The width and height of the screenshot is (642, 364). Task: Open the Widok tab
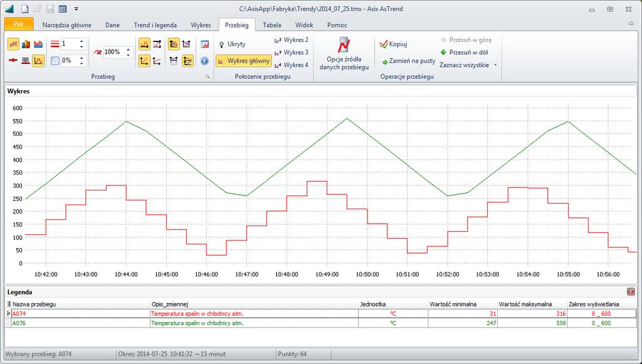(x=304, y=25)
